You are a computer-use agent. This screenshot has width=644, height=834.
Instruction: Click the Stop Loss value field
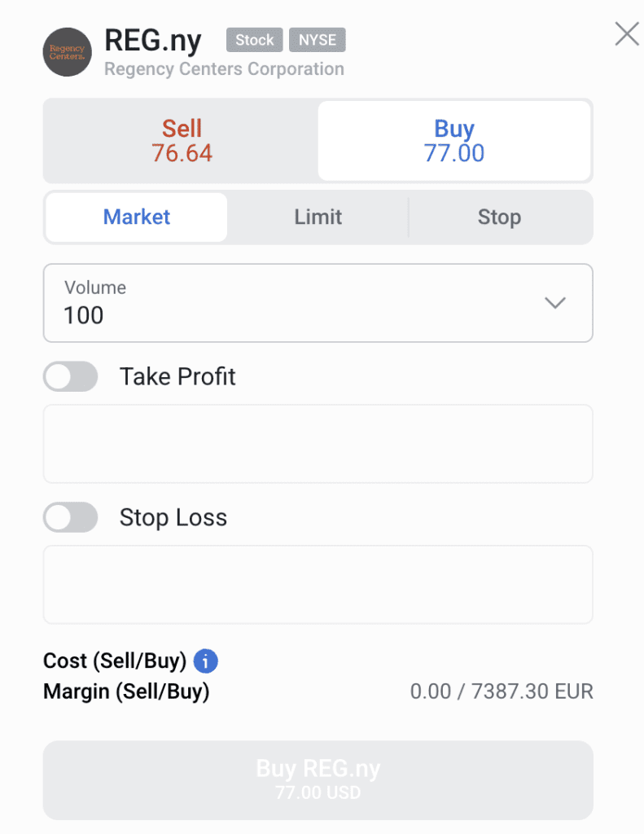click(318, 585)
